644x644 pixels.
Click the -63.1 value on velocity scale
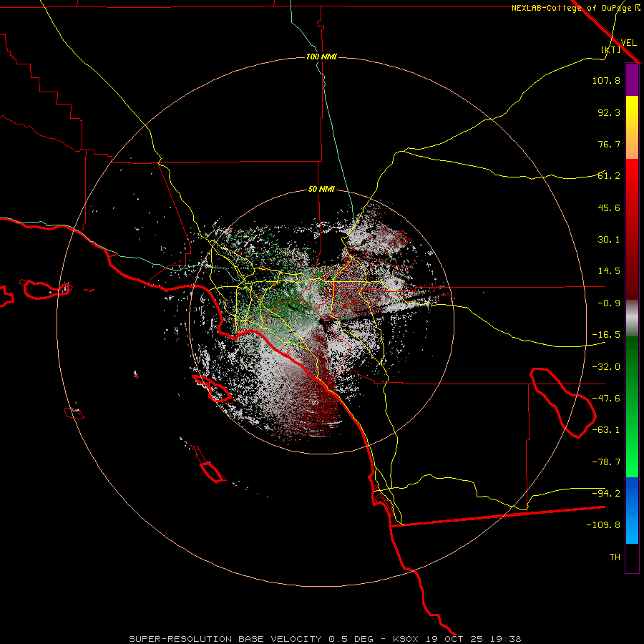click(606, 430)
